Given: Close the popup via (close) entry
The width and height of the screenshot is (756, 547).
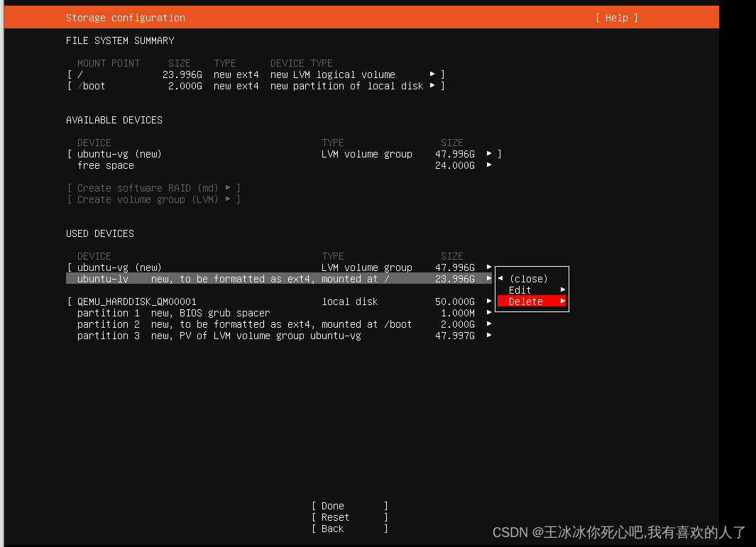Looking at the screenshot, I should pyautogui.click(x=528, y=279).
